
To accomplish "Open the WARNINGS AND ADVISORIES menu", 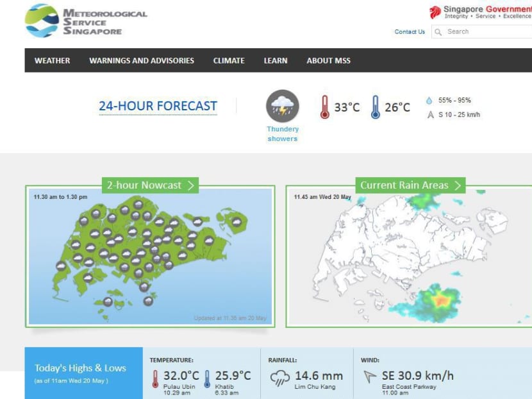I will coord(141,60).
